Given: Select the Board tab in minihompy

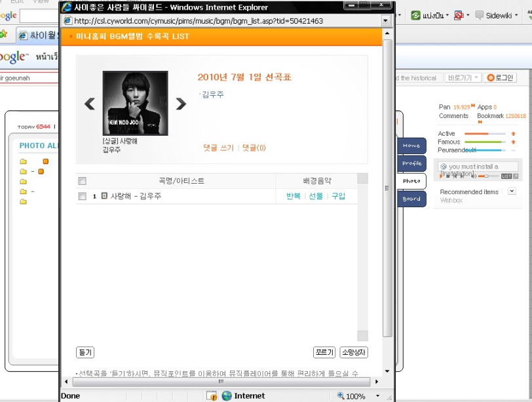Looking at the screenshot, I should pos(411,199).
